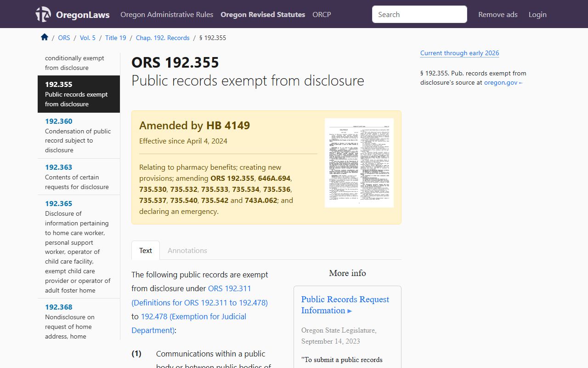Open the HB 4149 document thumbnail

coord(359,163)
